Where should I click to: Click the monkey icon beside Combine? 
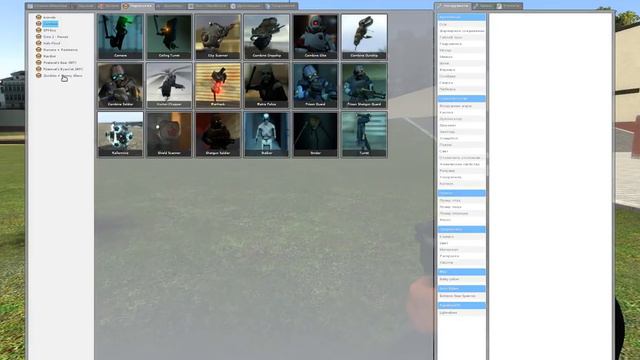38,24
